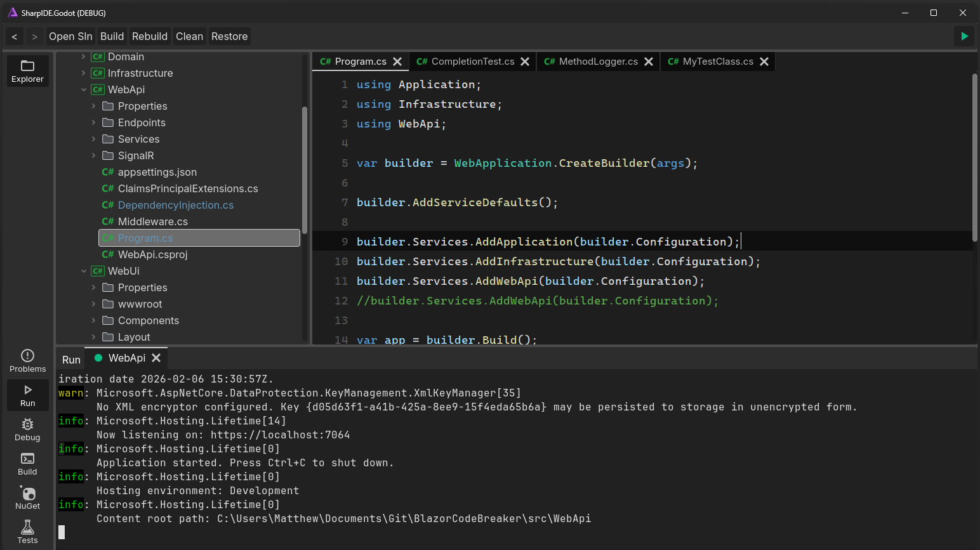This screenshot has height=550, width=980.
Task: Click commented line 12 in the editor
Action: tap(538, 301)
